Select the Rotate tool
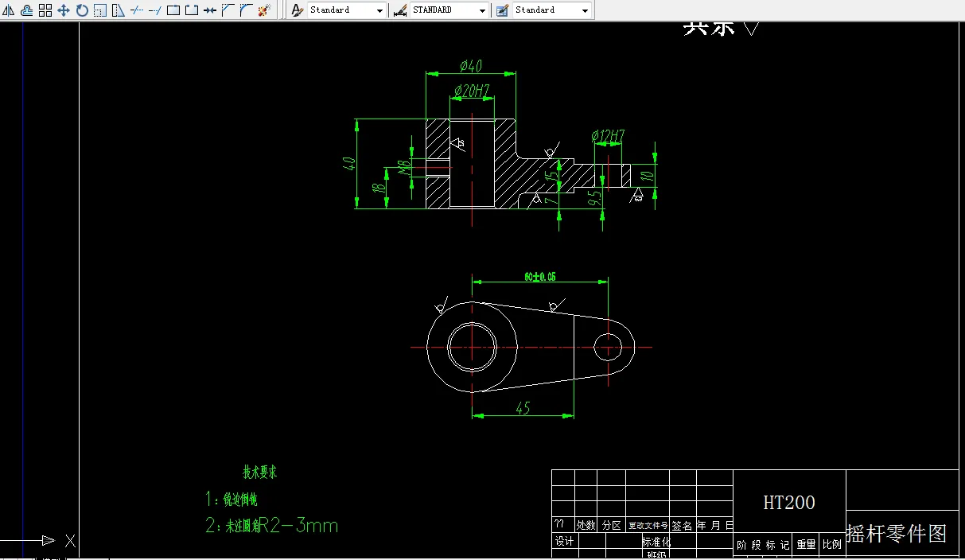This screenshot has width=965, height=560. (x=82, y=10)
